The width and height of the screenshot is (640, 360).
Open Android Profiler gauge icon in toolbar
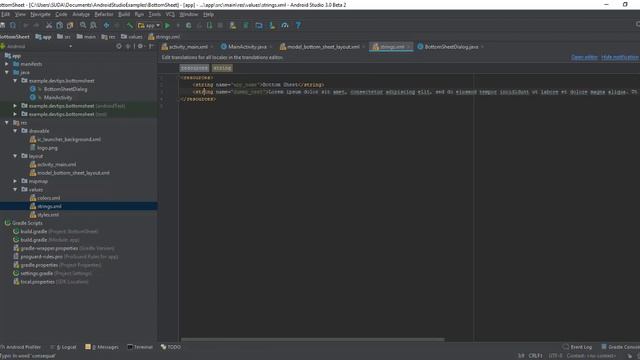coord(285,25)
